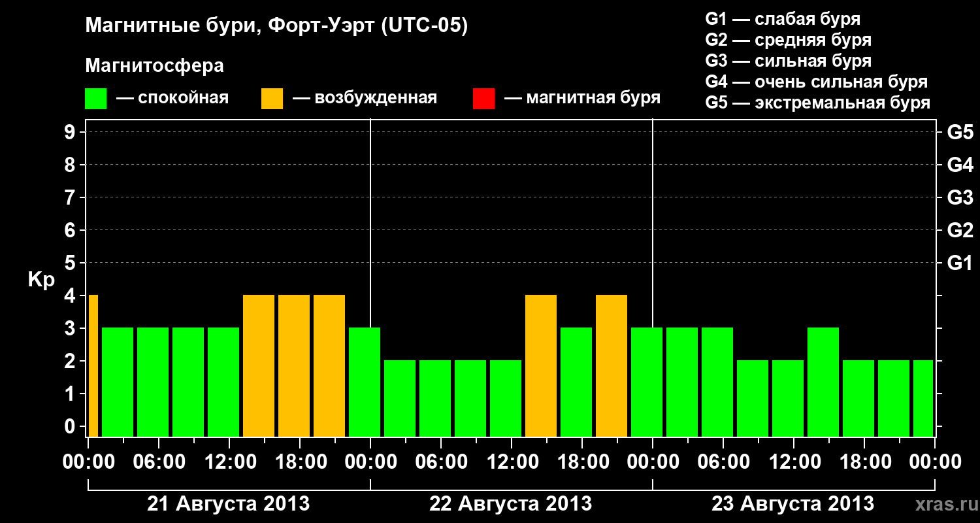Click the '23 Августа 2013' date label
Screen dimensions: 980x523
[x=793, y=503]
